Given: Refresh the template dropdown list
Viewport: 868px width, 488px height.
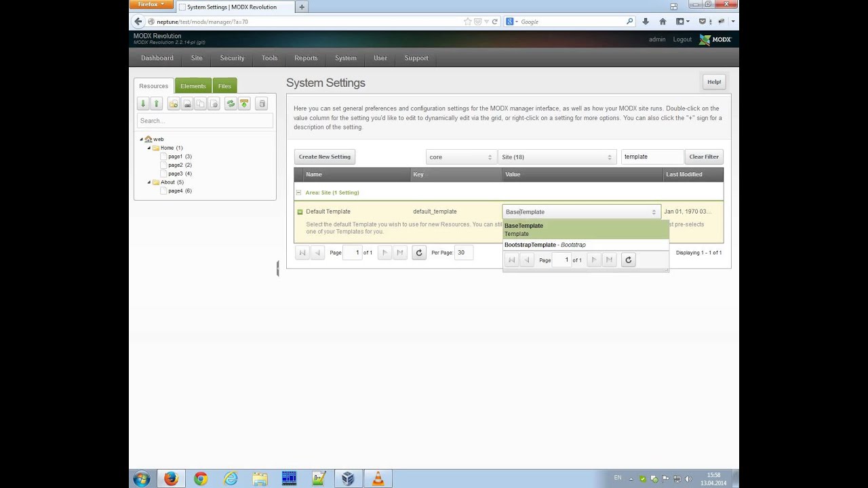Looking at the screenshot, I should point(628,260).
